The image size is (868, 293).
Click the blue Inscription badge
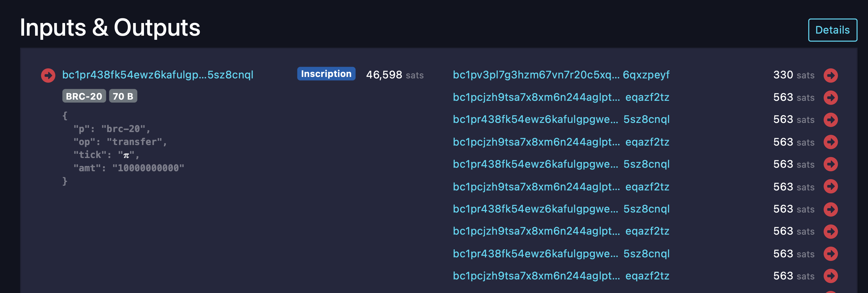(x=326, y=73)
